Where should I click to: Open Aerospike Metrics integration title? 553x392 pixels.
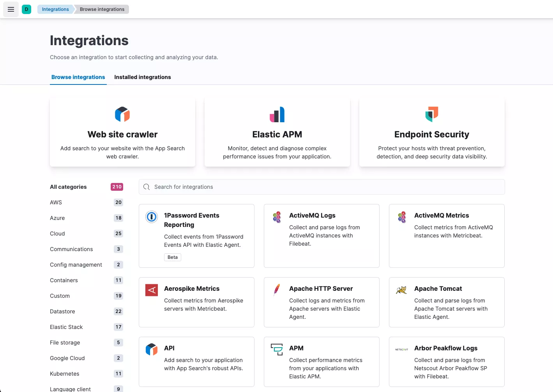[x=192, y=288]
